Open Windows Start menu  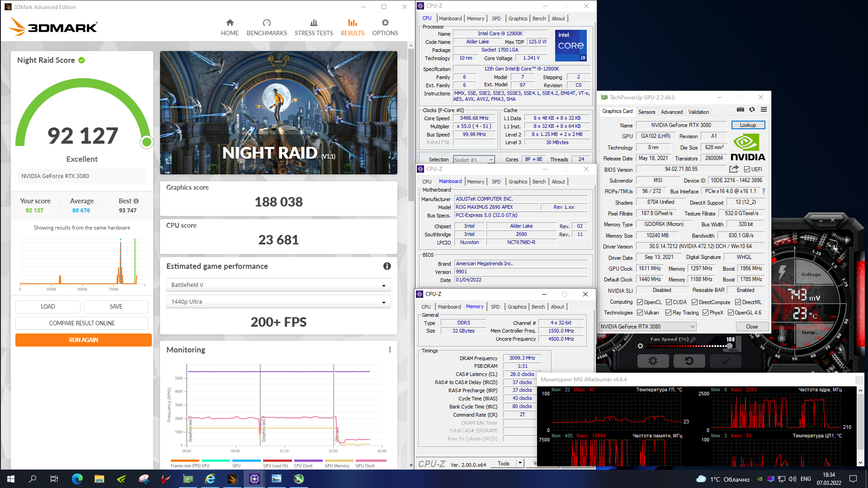tap(11, 479)
